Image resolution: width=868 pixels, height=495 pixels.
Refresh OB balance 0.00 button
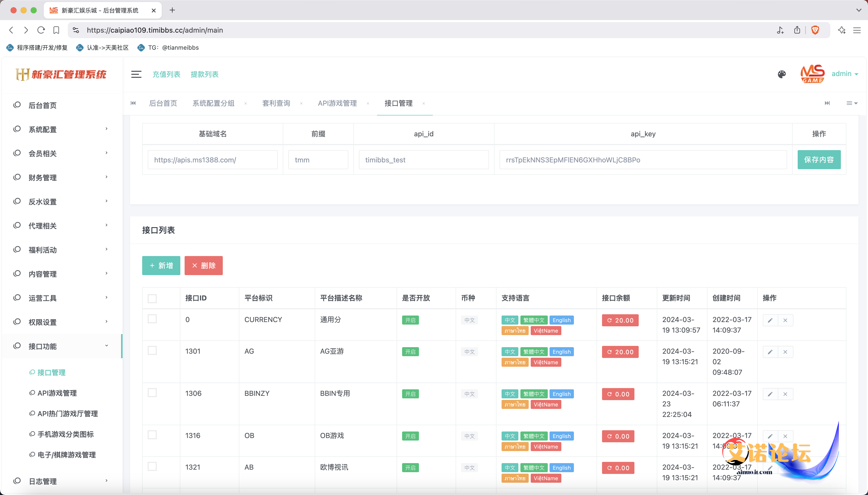click(618, 436)
